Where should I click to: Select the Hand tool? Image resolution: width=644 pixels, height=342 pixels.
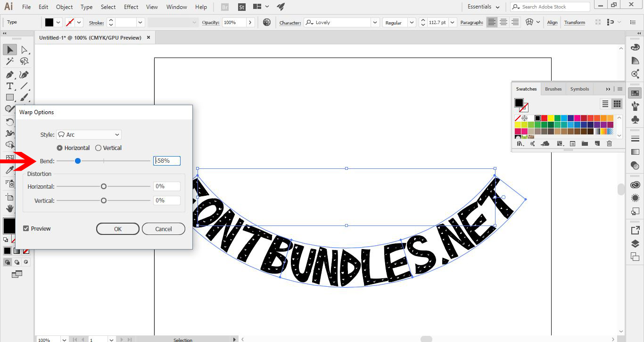[10, 208]
